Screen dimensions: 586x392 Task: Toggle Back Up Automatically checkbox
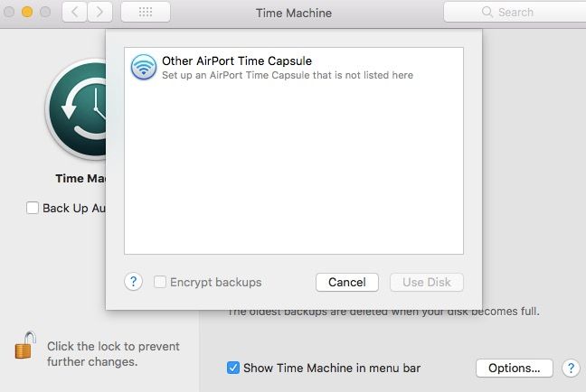click(33, 208)
